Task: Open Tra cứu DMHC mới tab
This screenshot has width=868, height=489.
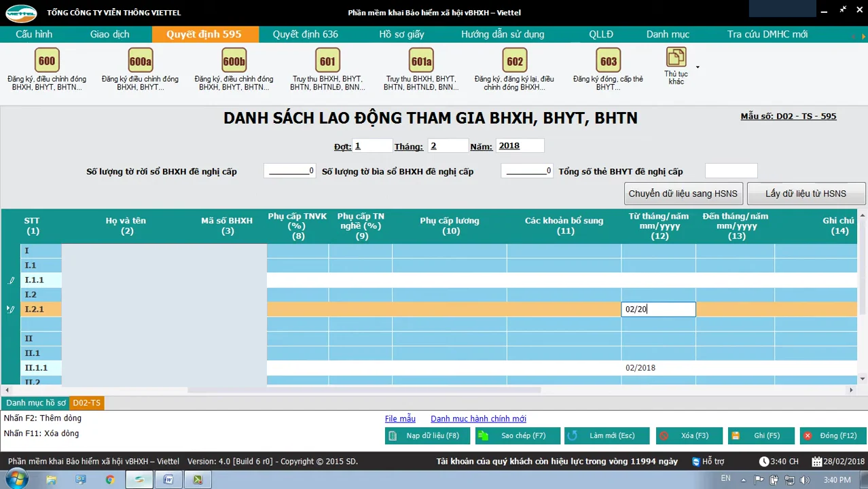Action: pyautogui.click(x=767, y=34)
